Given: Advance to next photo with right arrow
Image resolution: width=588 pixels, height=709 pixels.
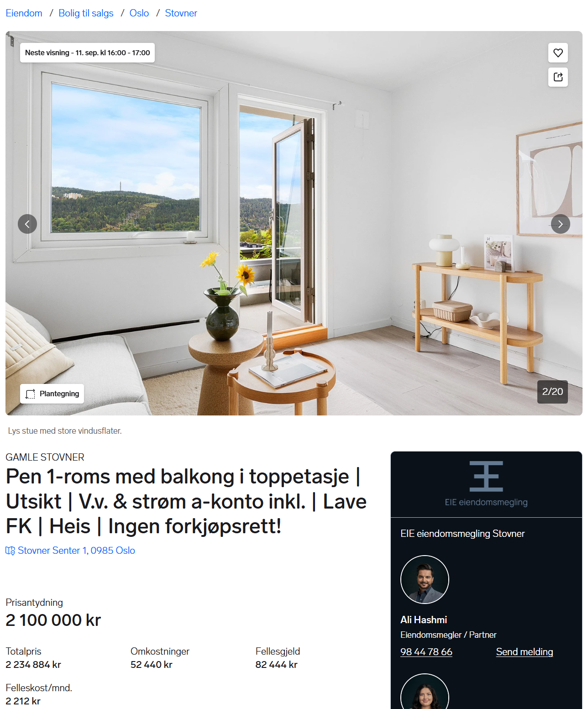Looking at the screenshot, I should point(560,224).
